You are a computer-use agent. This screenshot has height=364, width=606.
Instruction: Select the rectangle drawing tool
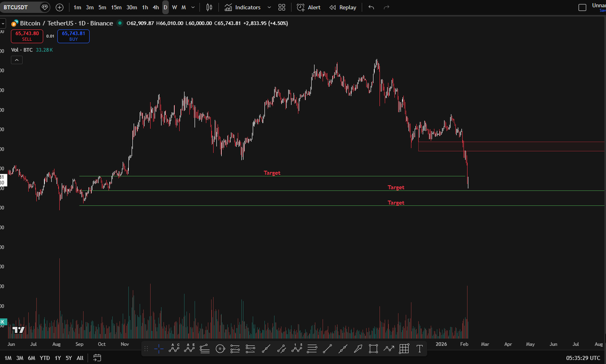pyautogui.click(x=373, y=349)
